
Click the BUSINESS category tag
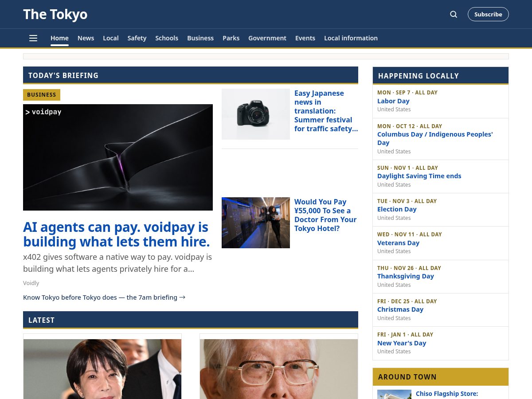(x=42, y=95)
